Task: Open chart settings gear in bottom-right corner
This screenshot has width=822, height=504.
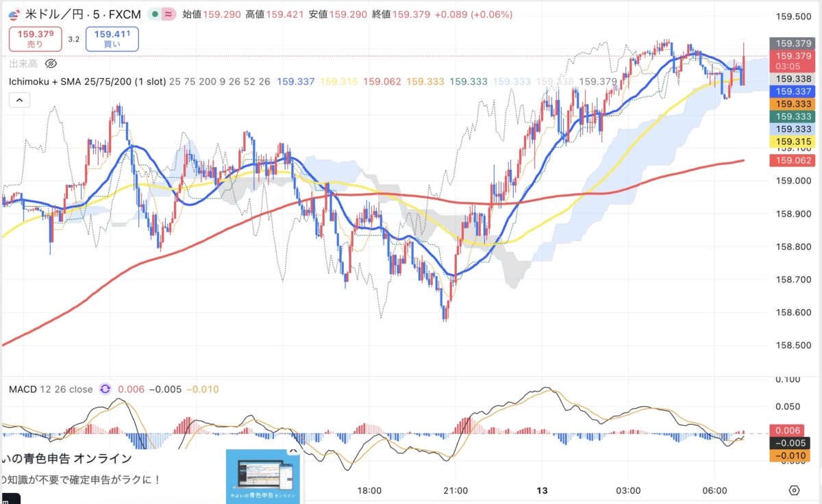Action: pos(794,490)
